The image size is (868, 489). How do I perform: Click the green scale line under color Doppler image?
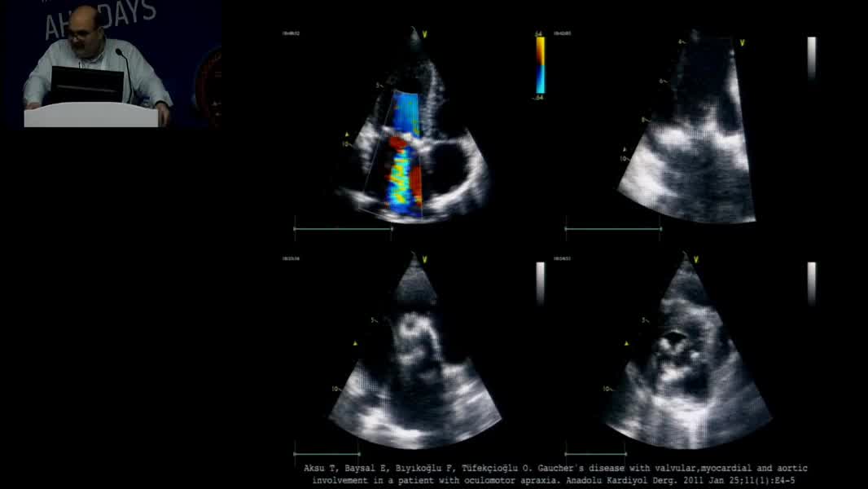pos(343,229)
